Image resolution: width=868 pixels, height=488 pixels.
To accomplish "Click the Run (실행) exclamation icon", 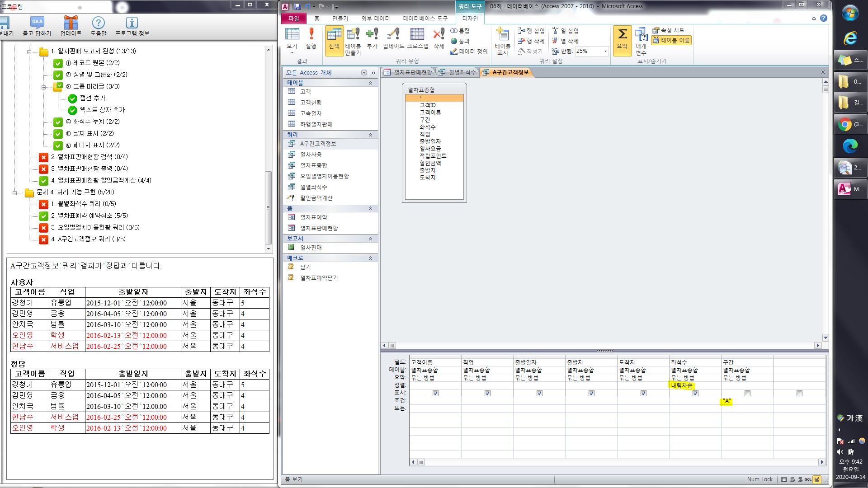I will tap(311, 38).
